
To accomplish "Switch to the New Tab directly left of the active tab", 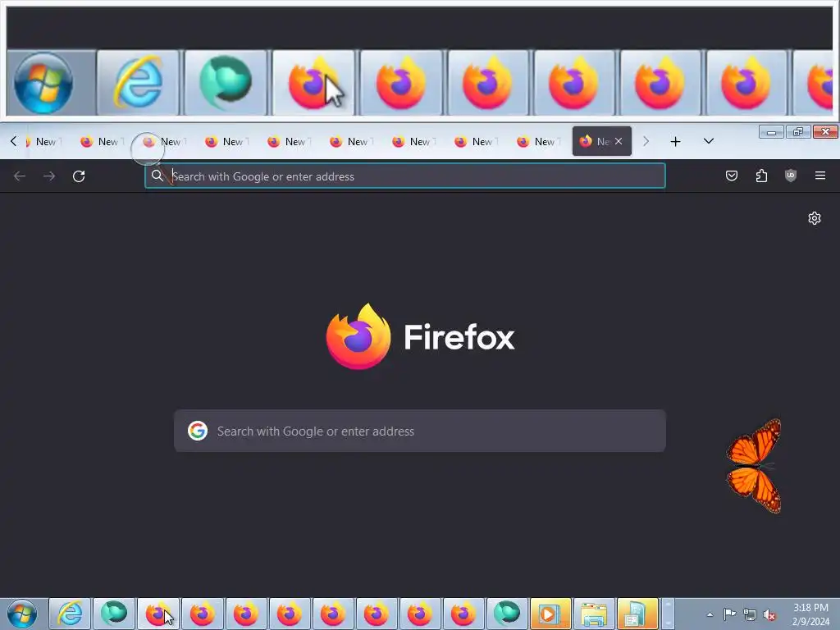I will pyautogui.click(x=538, y=141).
